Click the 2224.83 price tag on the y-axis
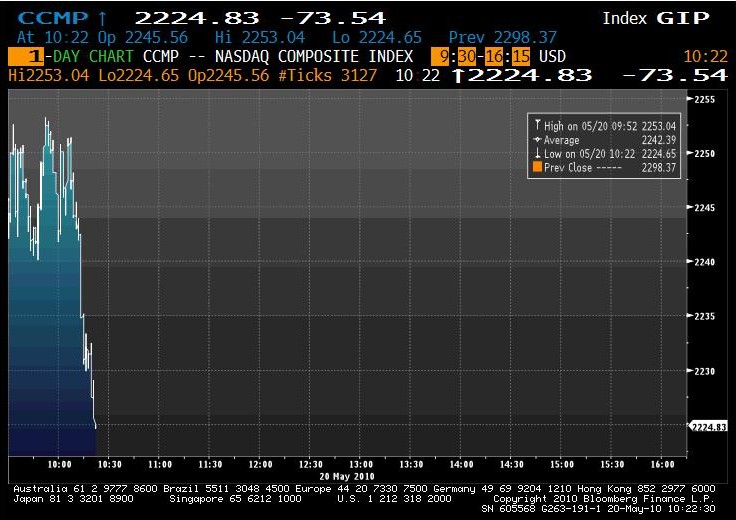This screenshot has width=736, height=520. point(709,427)
